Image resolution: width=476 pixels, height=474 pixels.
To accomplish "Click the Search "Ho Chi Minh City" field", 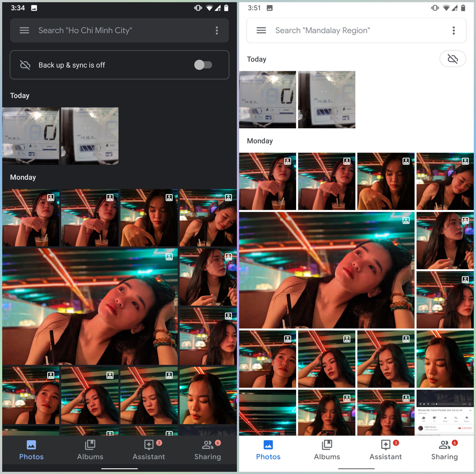I will (120, 30).
